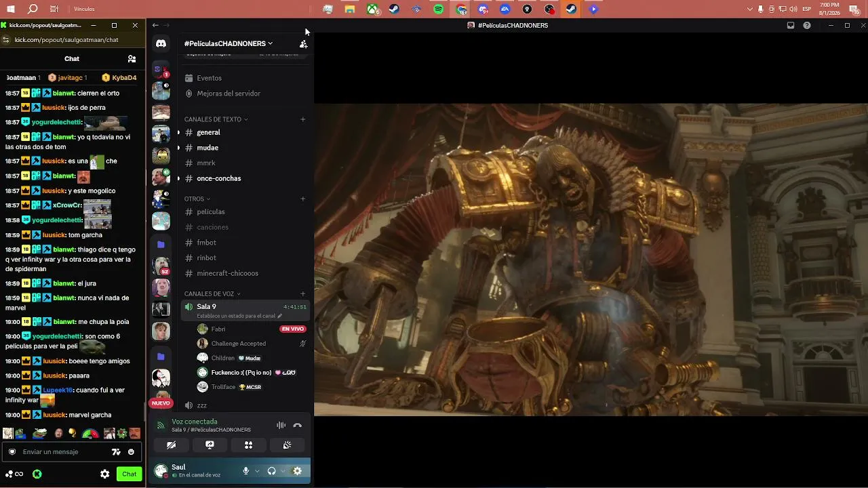Toggle noise suppression waveform icon

pyautogui.click(x=281, y=426)
